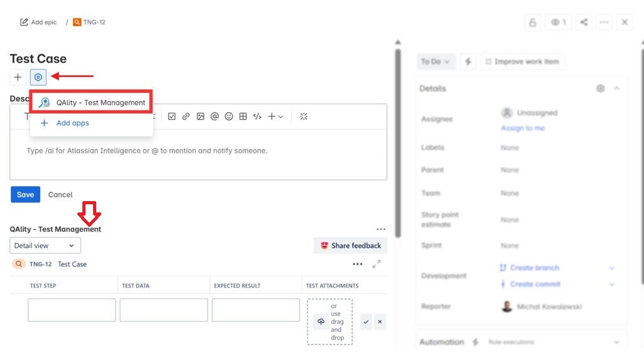Close the issue dialog
The height and width of the screenshot is (362, 644).
(x=625, y=22)
